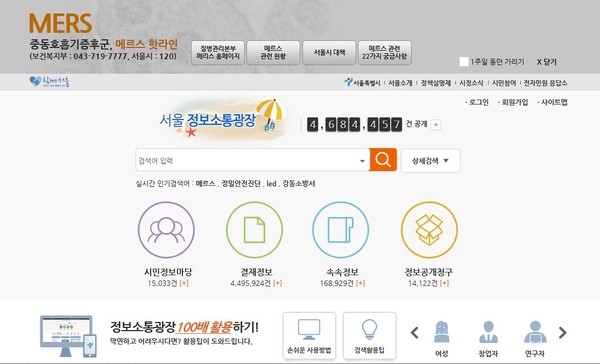Screen dimensions: 600x364
Task: Click the popular keyword 강동소방서
Action: (x=299, y=183)
